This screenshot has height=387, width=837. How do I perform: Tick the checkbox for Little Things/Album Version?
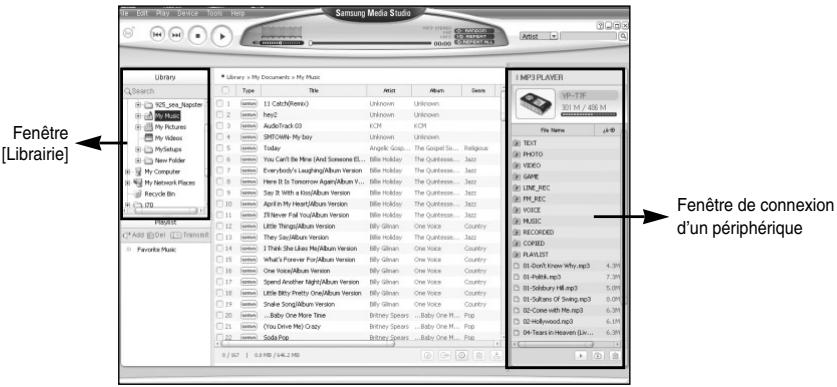click(x=219, y=226)
